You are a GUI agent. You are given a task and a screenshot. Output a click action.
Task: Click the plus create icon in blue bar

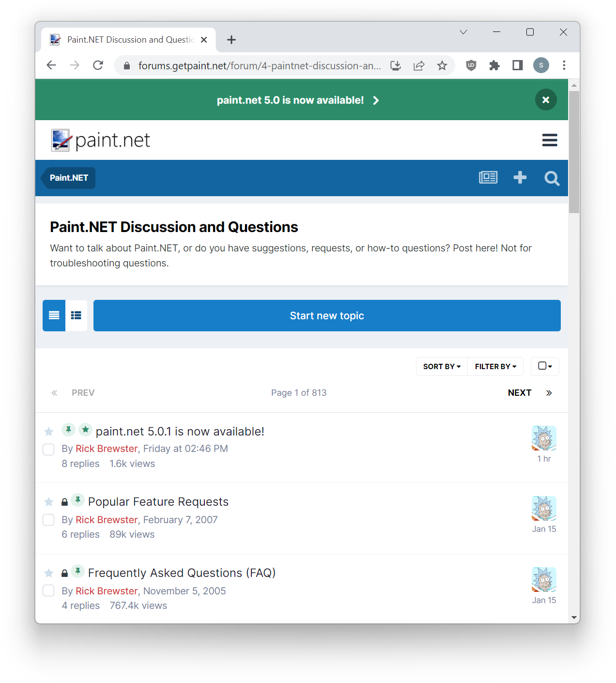(x=520, y=177)
